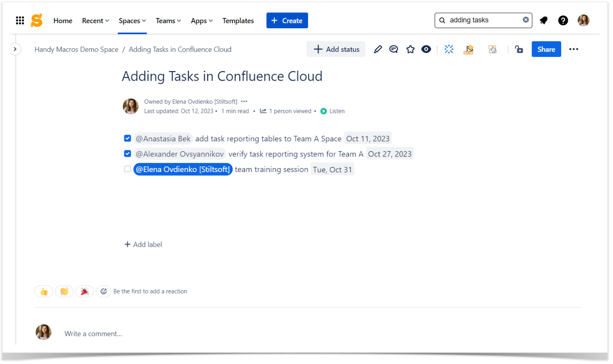Open the inline comments icon
Screen dimensions: 613x364
(x=394, y=49)
